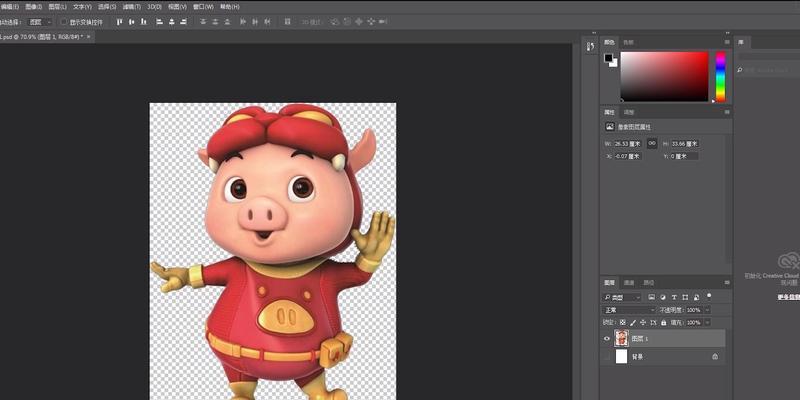Open the Window (W) menu
This screenshot has width=800, height=400.
pos(203,7)
